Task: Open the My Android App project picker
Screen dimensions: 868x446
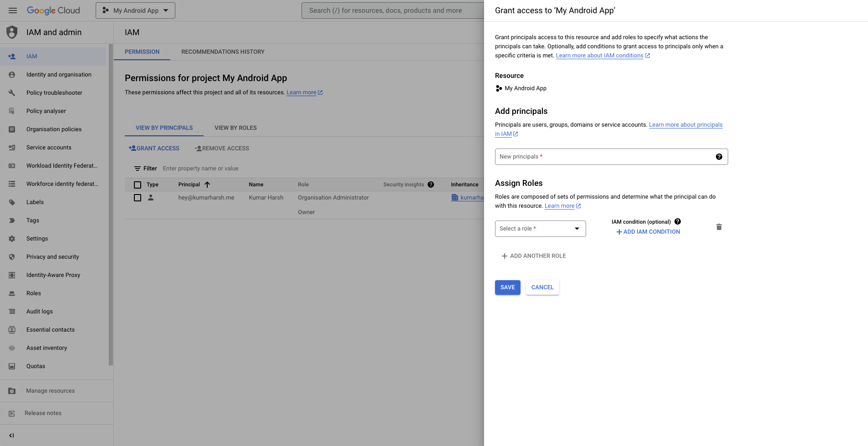Action: click(x=135, y=10)
